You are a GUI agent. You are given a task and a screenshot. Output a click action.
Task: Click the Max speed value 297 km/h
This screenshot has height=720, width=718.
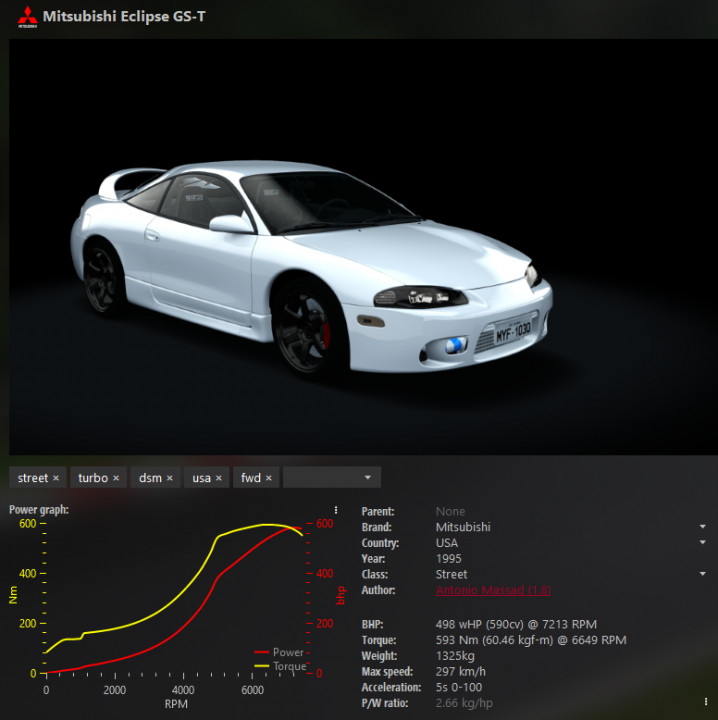pos(460,672)
